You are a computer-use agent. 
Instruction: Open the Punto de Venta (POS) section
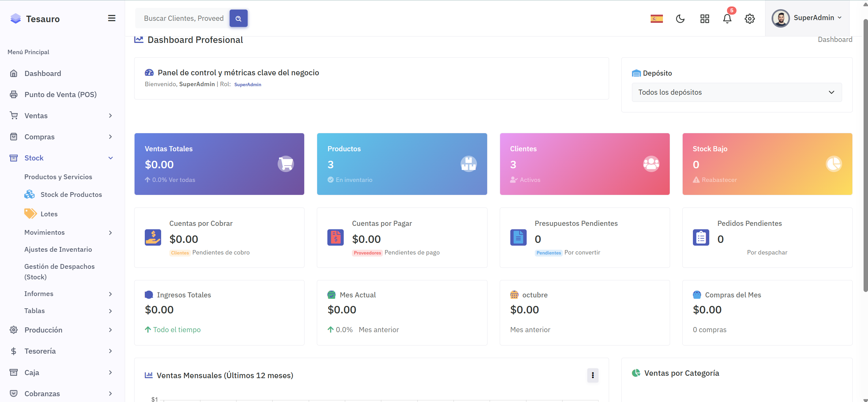[x=60, y=94]
